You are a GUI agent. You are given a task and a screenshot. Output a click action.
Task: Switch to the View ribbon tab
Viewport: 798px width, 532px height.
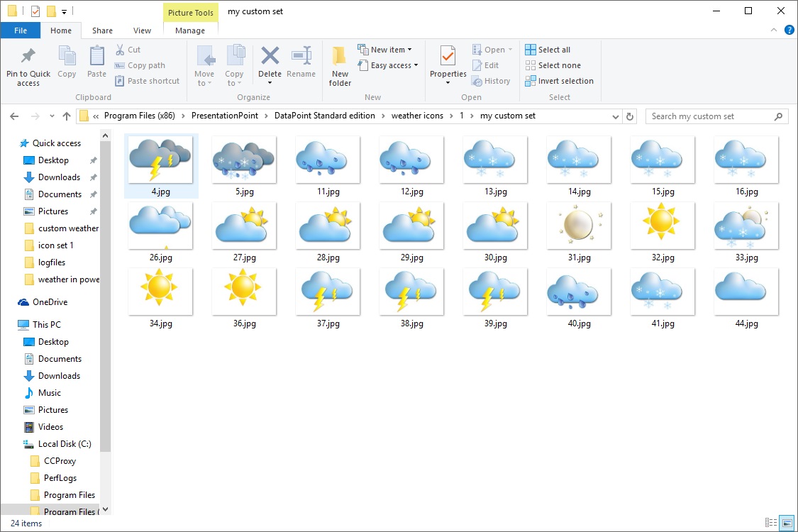142,31
